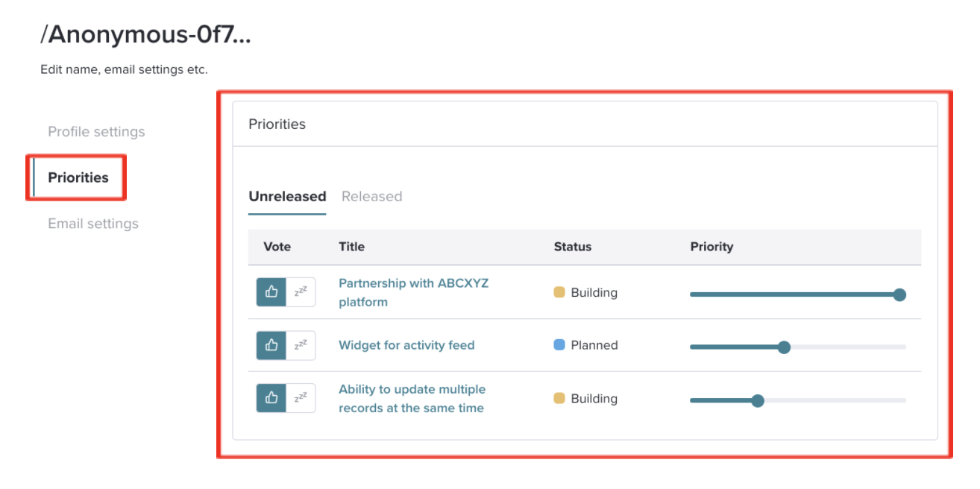Image resolution: width=980 pixels, height=489 pixels.
Task: Click the /Anonymous-0f7... page heading
Action: click(145, 35)
